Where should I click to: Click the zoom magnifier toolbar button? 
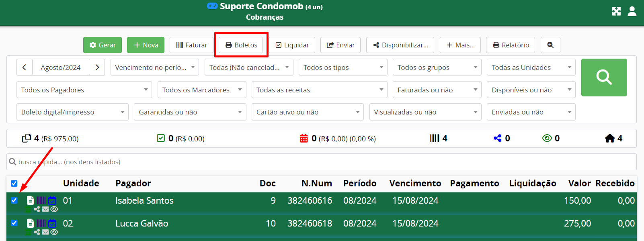[550, 45]
